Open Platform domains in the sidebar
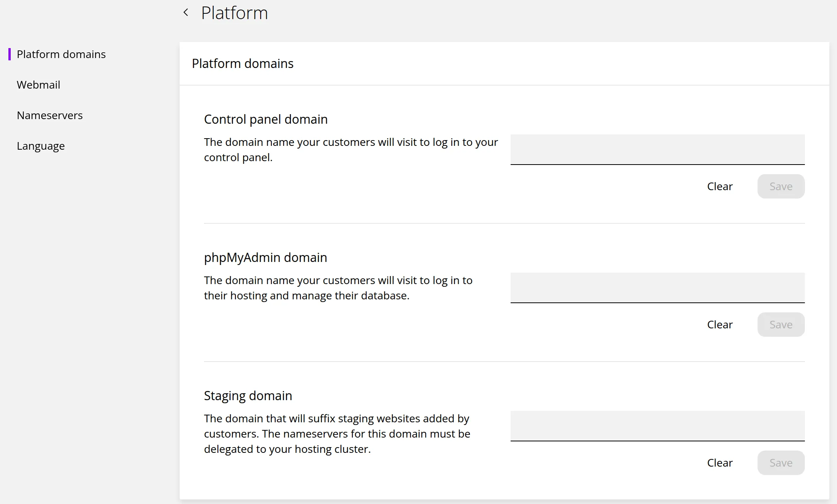The image size is (837, 504). click(61, 54)
